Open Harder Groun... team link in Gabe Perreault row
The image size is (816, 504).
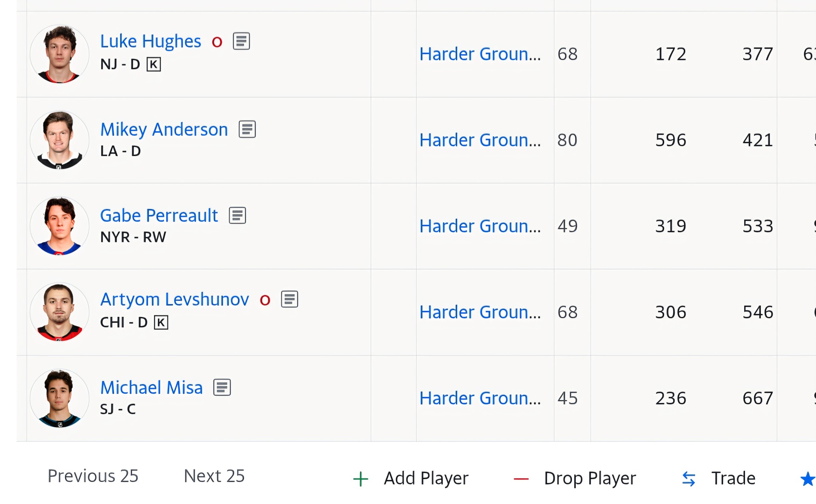click(480, 226)
